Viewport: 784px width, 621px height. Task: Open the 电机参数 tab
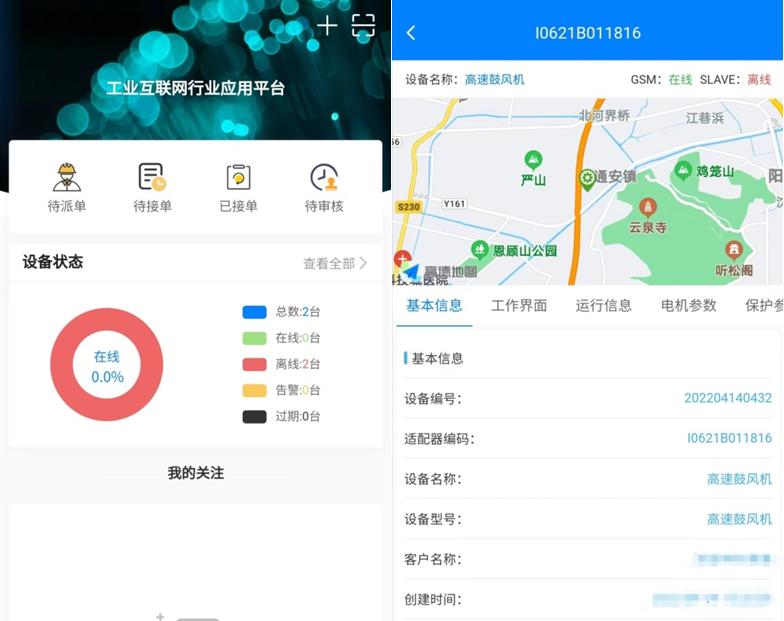coord(689,306)
